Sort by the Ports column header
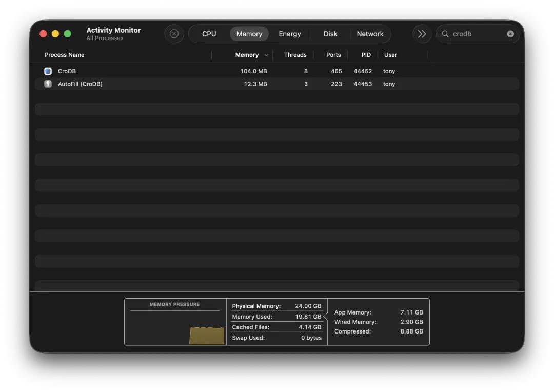 333,55
